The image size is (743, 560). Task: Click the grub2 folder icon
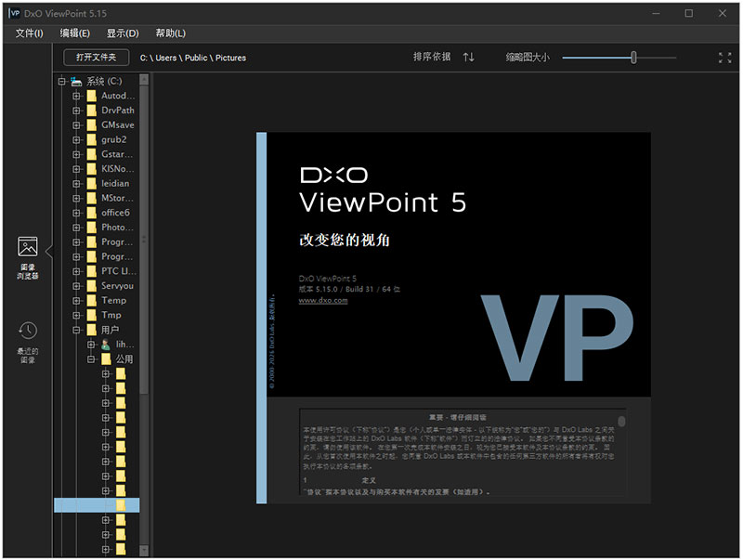pos(92,139)
